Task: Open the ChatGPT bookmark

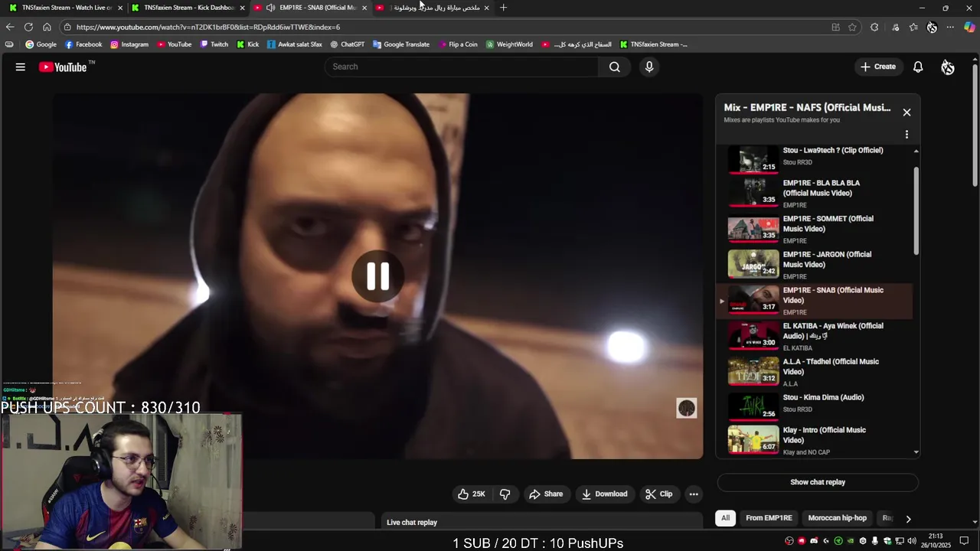Action: tap(347, 44)
